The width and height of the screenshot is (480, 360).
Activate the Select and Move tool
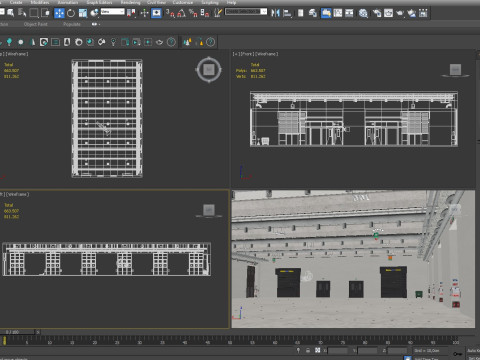click(59, 13)
